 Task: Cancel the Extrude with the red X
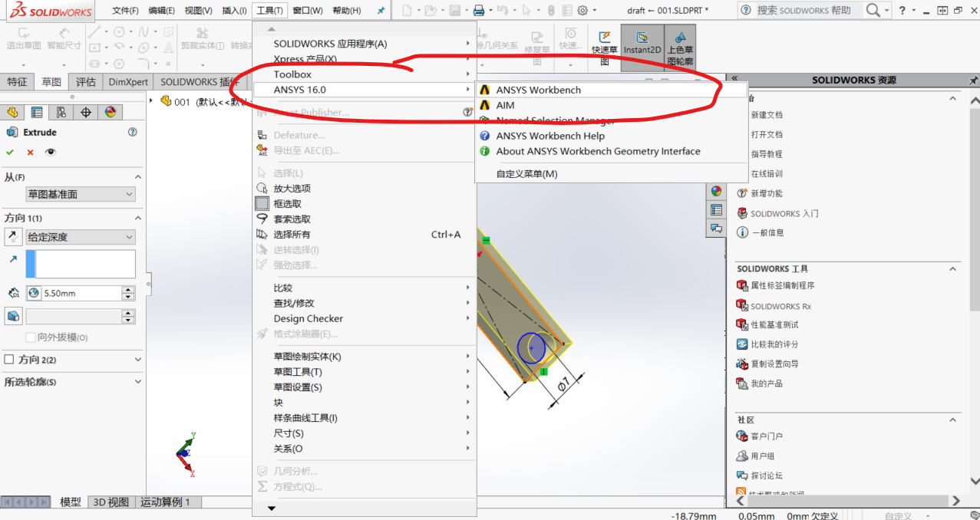tap(29, 152)
